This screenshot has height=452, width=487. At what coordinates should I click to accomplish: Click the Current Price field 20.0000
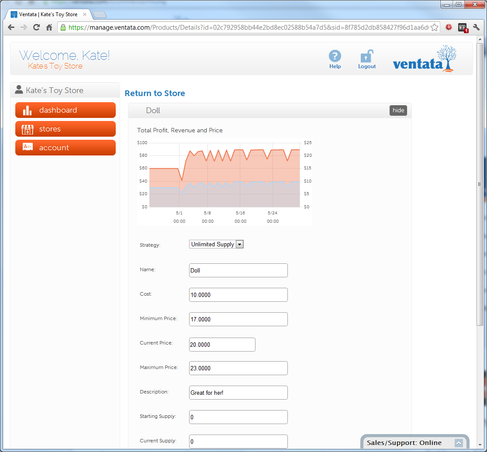[222, 344]
